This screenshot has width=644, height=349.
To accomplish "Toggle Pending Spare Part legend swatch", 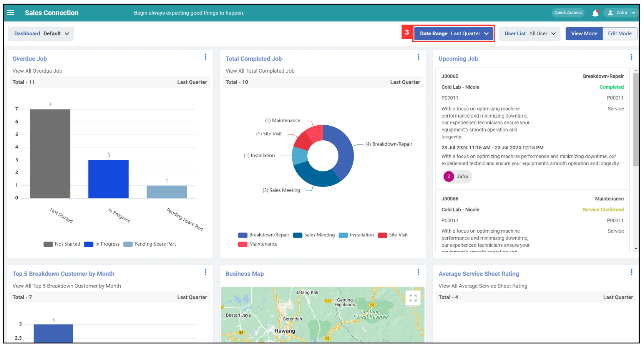I will click(x=128, y=244).
